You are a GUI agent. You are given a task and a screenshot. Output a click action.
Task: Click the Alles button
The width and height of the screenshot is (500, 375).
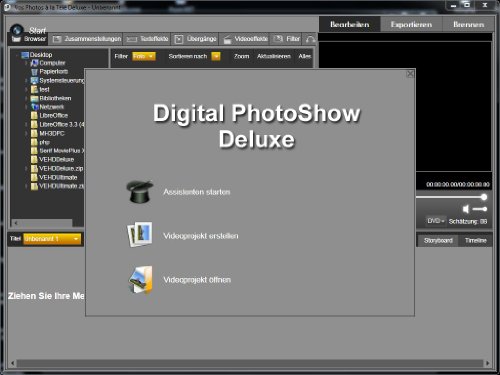(x=305, y=56)
